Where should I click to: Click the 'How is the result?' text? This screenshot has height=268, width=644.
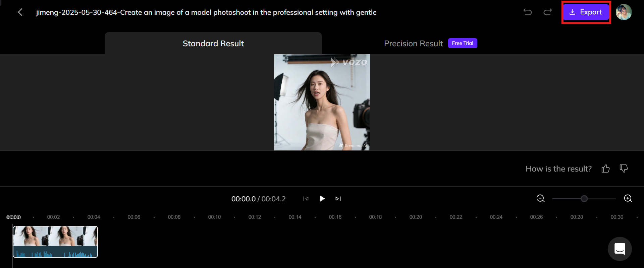point(558,169)
